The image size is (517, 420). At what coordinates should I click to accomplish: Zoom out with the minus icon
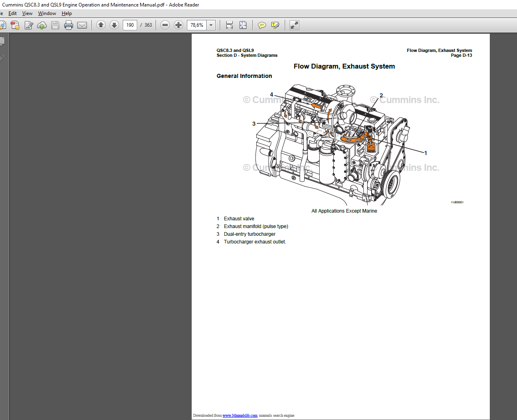pos(165,25)
